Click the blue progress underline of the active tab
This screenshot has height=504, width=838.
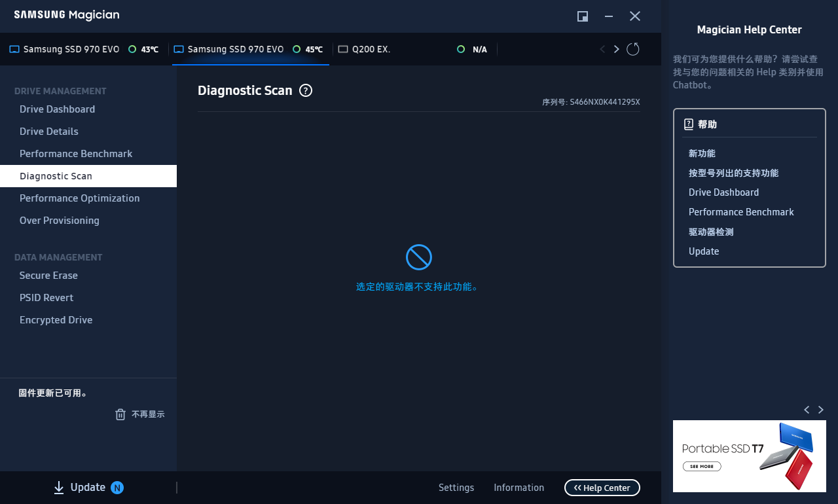tap(250, 65)
